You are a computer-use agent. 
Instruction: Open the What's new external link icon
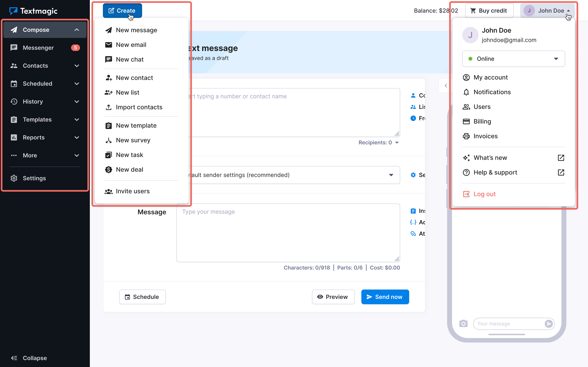pos(561,158)
